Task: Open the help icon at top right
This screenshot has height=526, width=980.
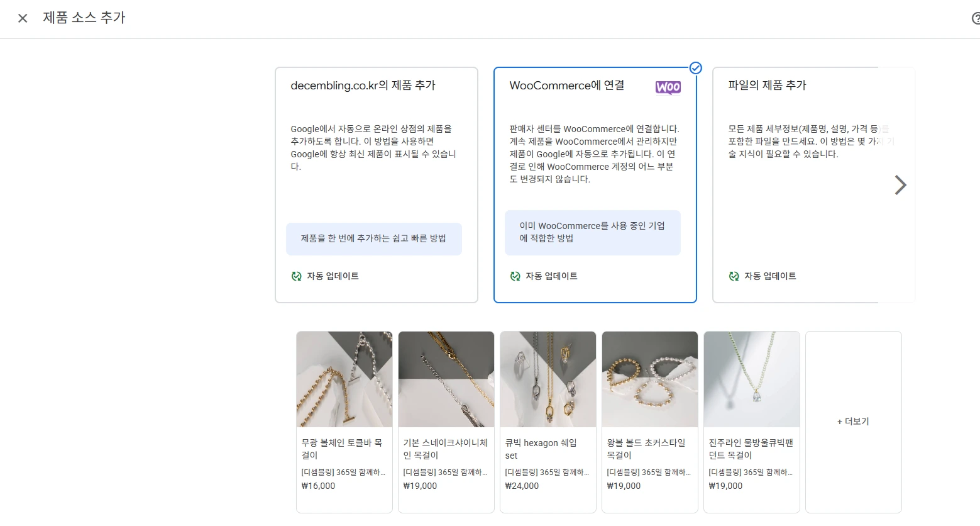Action: [975, 18]
